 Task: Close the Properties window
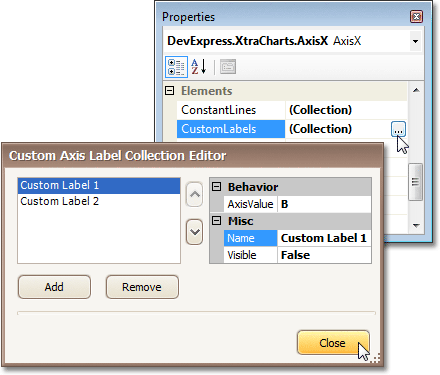click(x=416, y=17)
